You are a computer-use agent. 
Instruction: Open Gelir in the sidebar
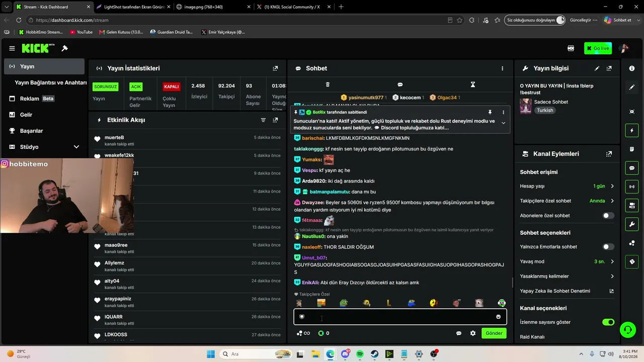click(x=44, y=115)
